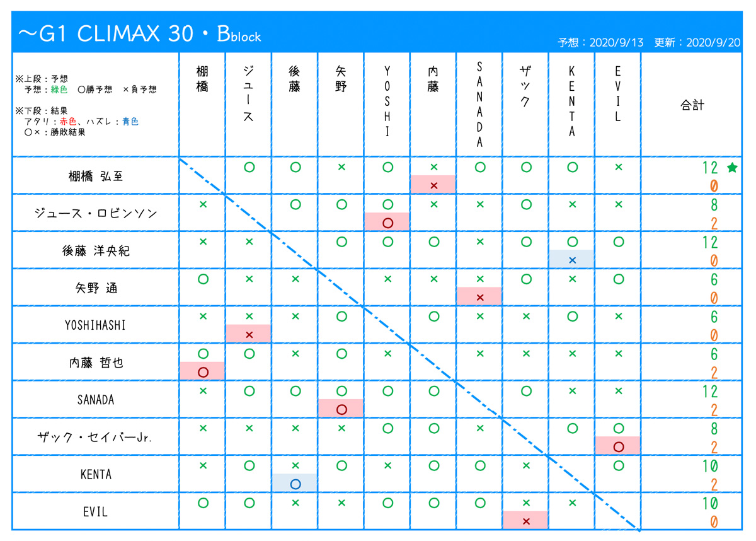This screenshot has width=756, height=541.
Task: Select the row label "ジュース・ロビンソン"
Action: [96, 213]
